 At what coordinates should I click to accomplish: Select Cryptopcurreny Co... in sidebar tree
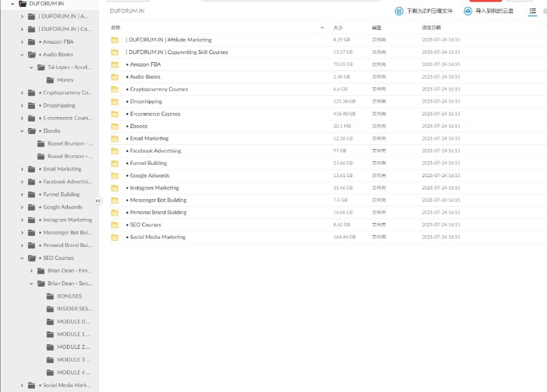click(67, 92)
